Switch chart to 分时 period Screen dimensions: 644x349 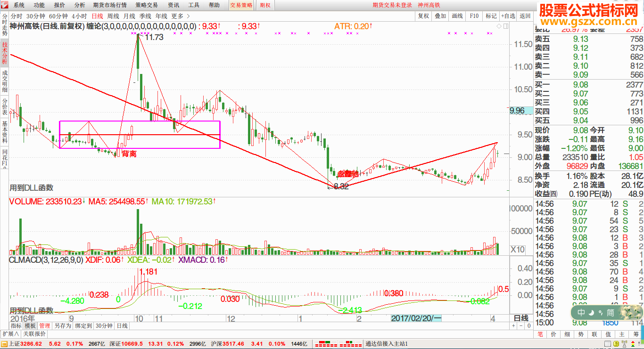17,16
